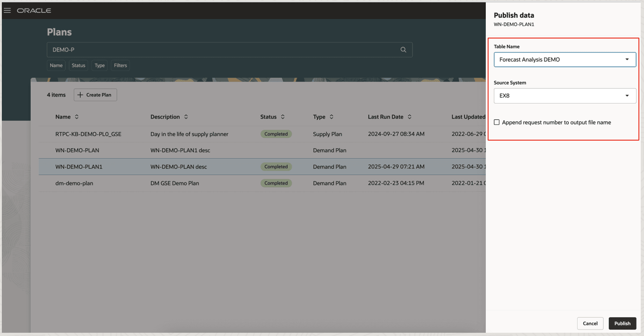Sort plans by Type column
This screenshot has height=336, width=644.
(331, 117)
